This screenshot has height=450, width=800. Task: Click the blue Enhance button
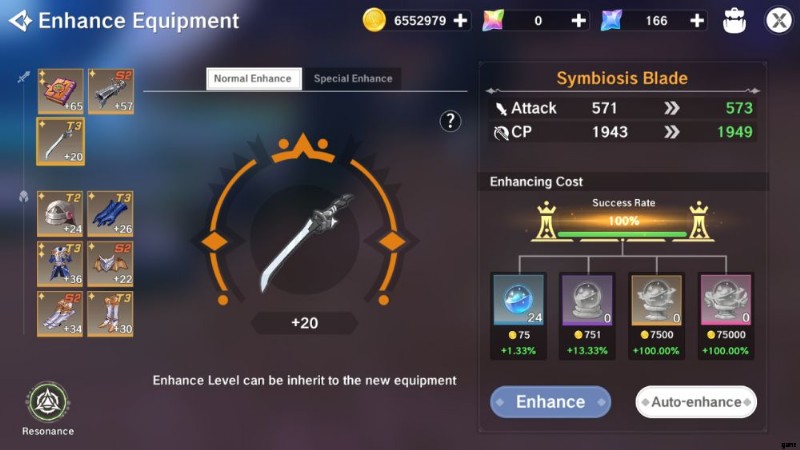(x=550, y=402)
